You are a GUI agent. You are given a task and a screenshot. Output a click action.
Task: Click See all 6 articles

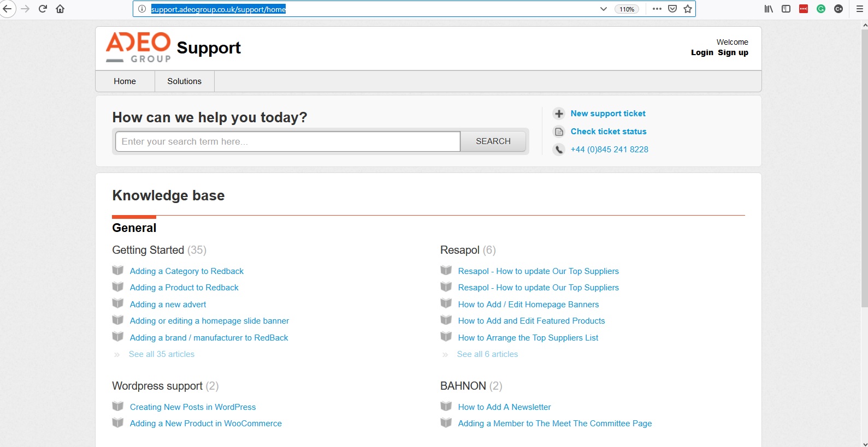click(488, 354)
